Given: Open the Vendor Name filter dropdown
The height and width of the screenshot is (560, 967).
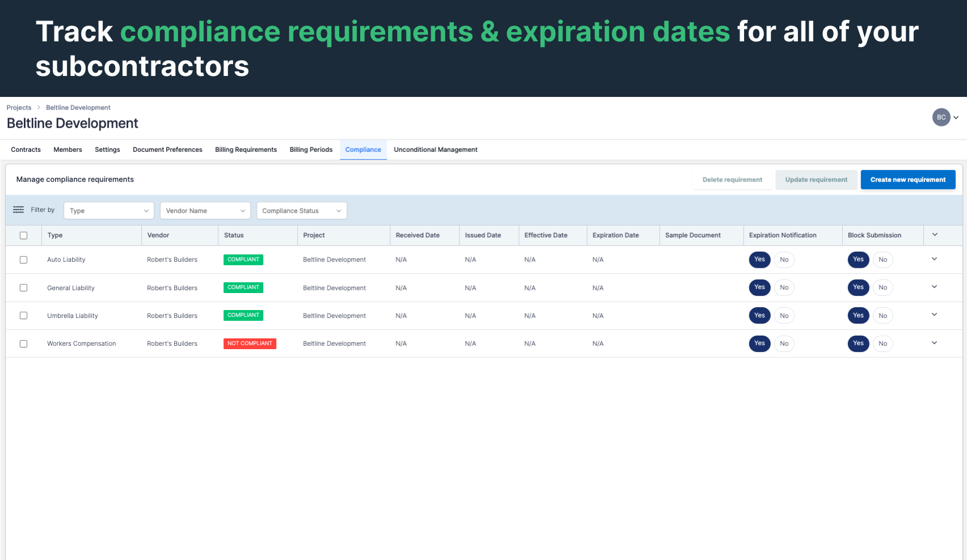Looking at the screenshot, I should point(205,211).
